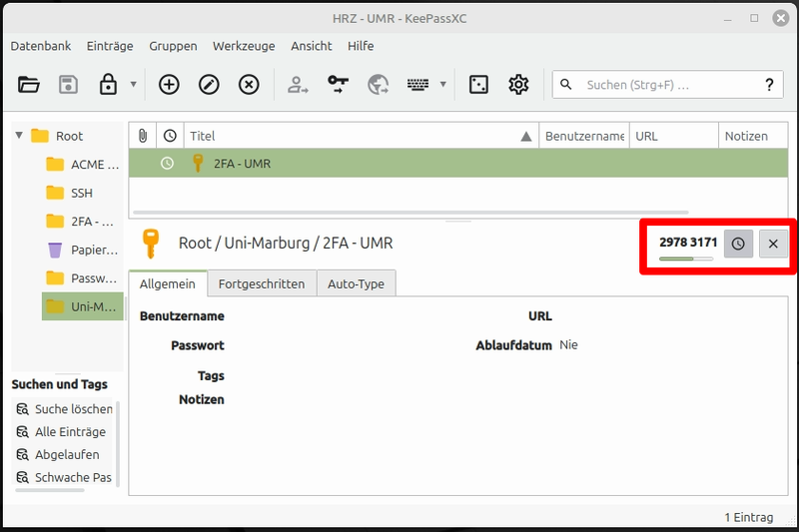Viewport: 799px width, 532px height.
Task: Click the search magnifier icon
Action: point(565,84)
